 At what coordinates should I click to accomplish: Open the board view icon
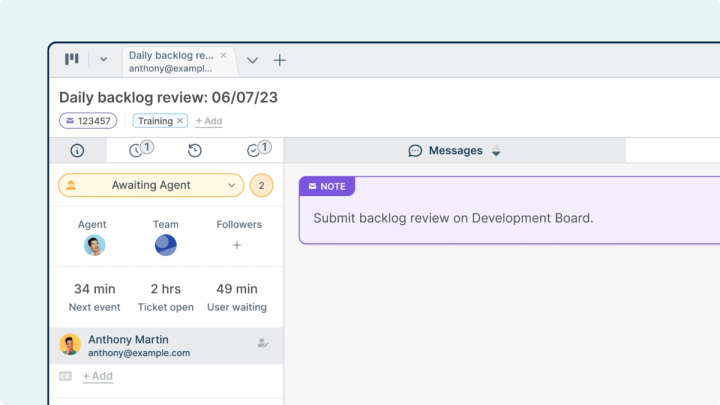72,59
